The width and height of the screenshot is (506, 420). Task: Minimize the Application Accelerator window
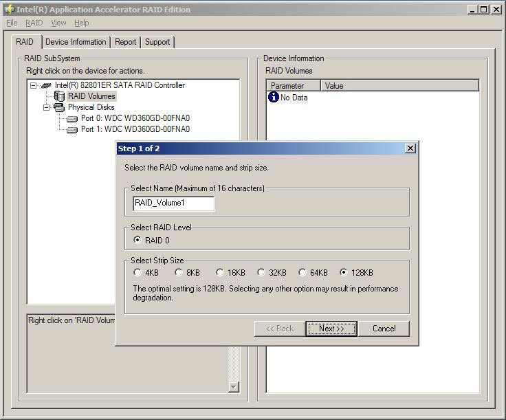click(472, 10)
